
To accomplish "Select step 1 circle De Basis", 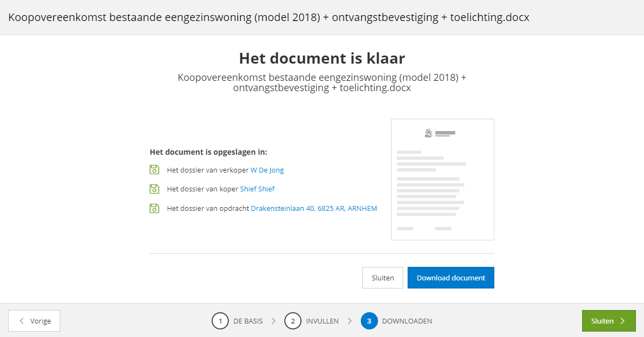I will pyautogui.click(x=220, y=321).
